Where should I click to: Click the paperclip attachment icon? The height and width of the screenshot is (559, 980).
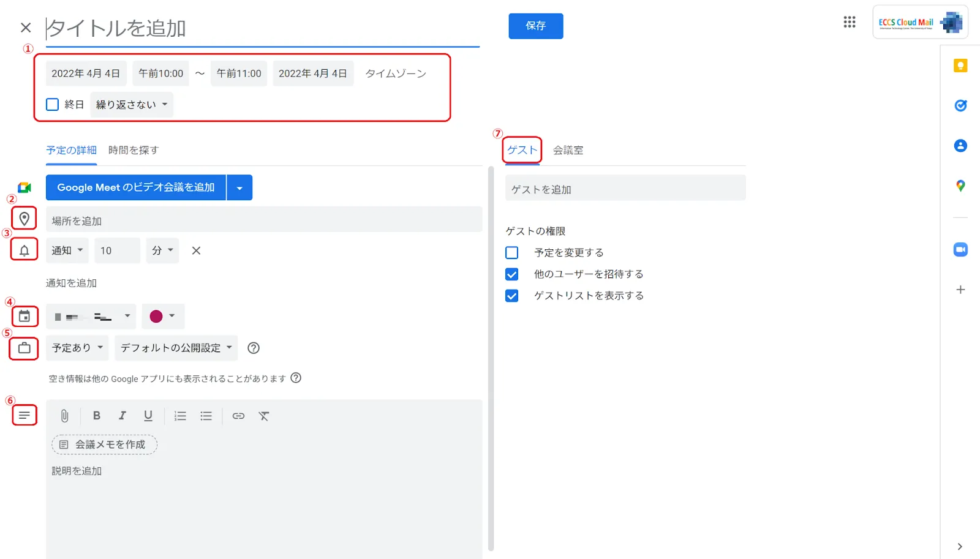pyautogui.click(x=65, y=416)
